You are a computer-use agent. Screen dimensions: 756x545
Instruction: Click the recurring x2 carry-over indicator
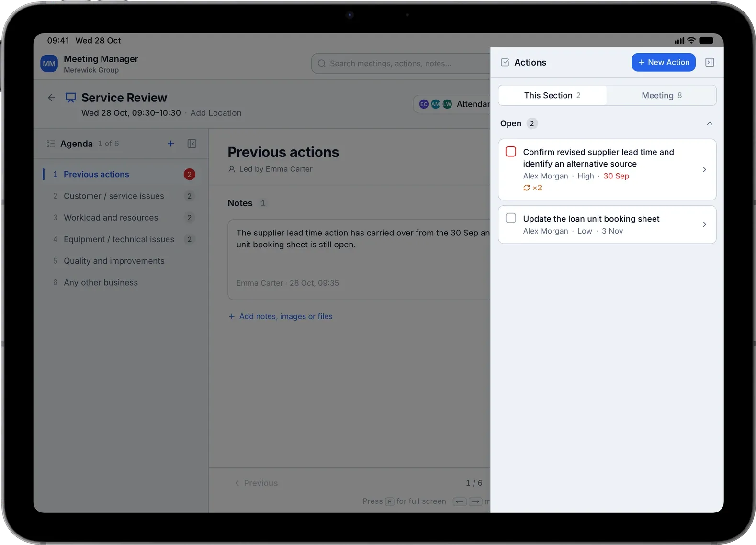pos(532,188)
